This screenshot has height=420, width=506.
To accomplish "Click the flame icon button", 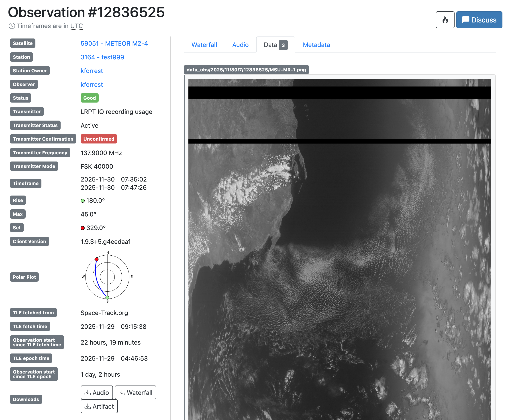I will pyautogui.click(x=445, y=20).
